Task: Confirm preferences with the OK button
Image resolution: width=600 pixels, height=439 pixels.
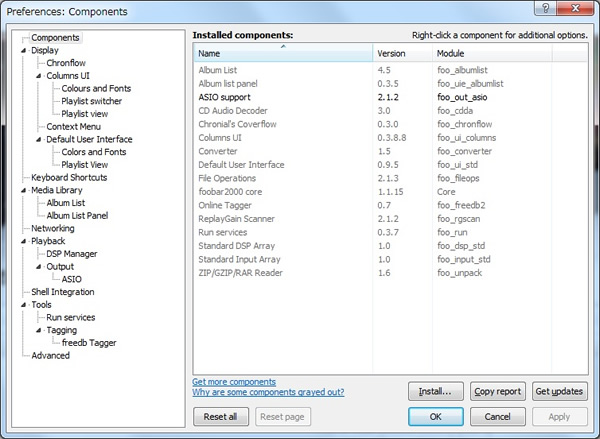Action: [435, 416]
